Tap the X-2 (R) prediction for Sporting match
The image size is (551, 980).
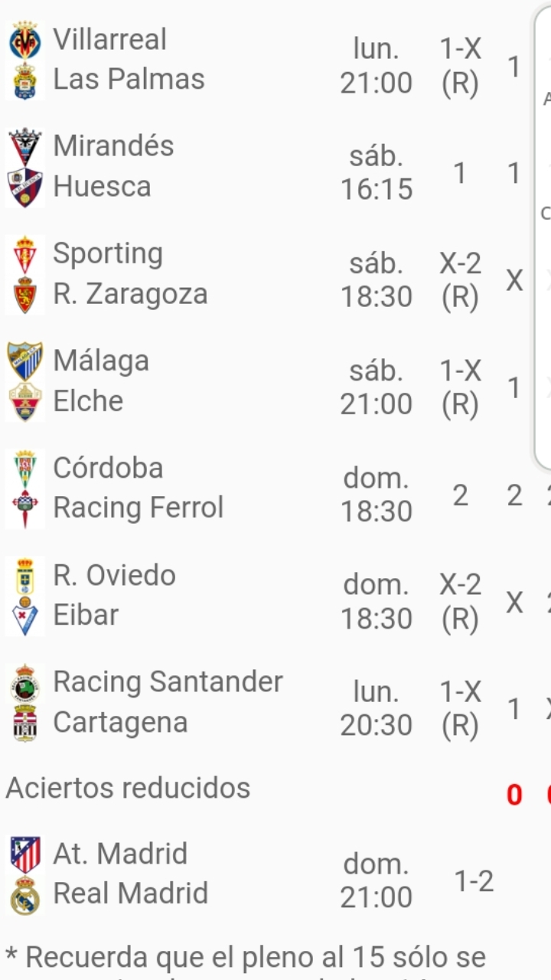pos(460,280)
